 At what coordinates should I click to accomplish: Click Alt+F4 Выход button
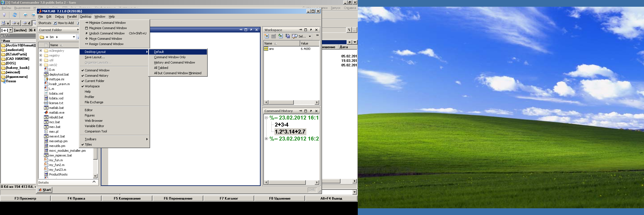[x=331, y=198]
